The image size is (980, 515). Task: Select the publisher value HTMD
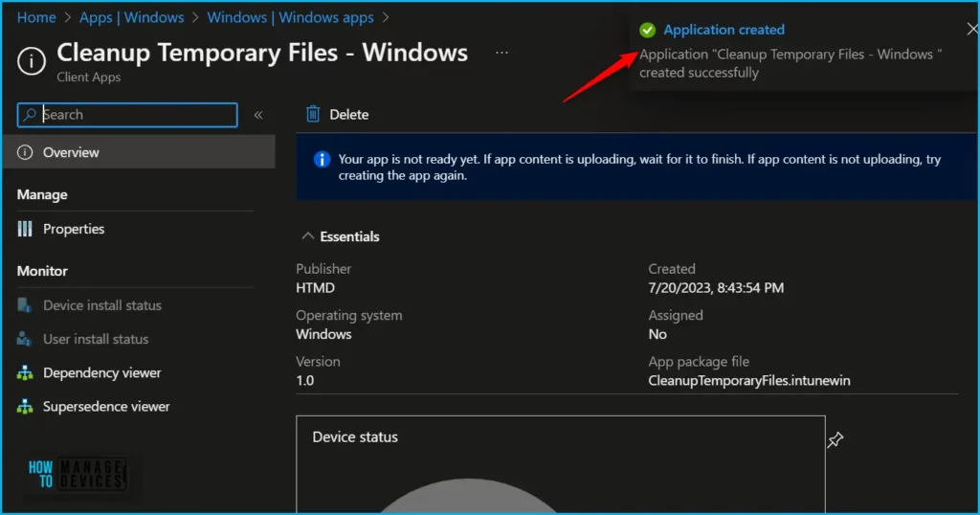[315, 287]
